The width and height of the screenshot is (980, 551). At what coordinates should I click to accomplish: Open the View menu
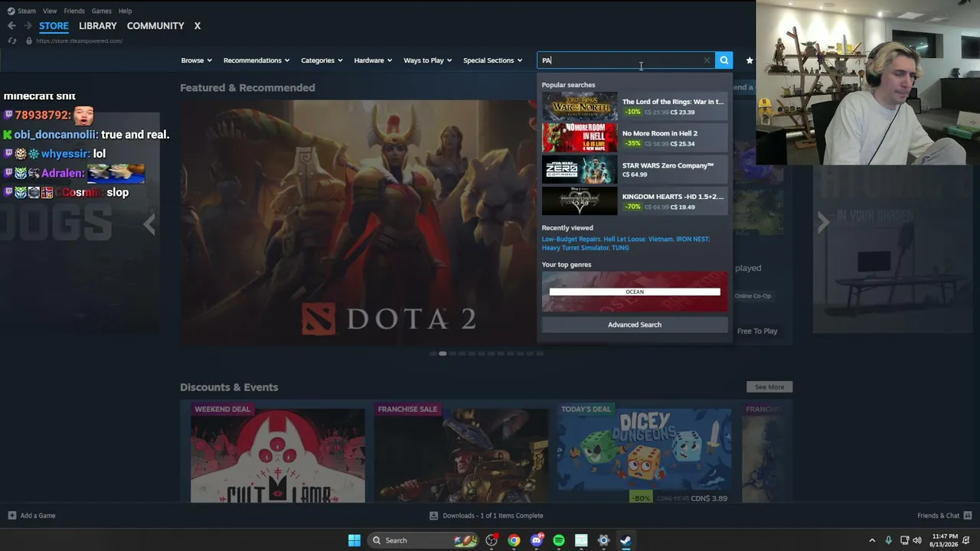click(50, 11)
